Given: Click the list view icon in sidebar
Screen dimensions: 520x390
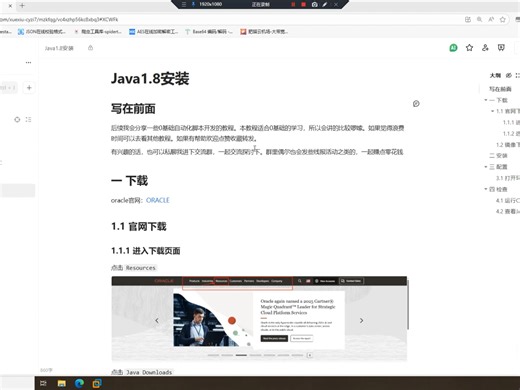Looking at the screenshot, I should coord(28,119).
